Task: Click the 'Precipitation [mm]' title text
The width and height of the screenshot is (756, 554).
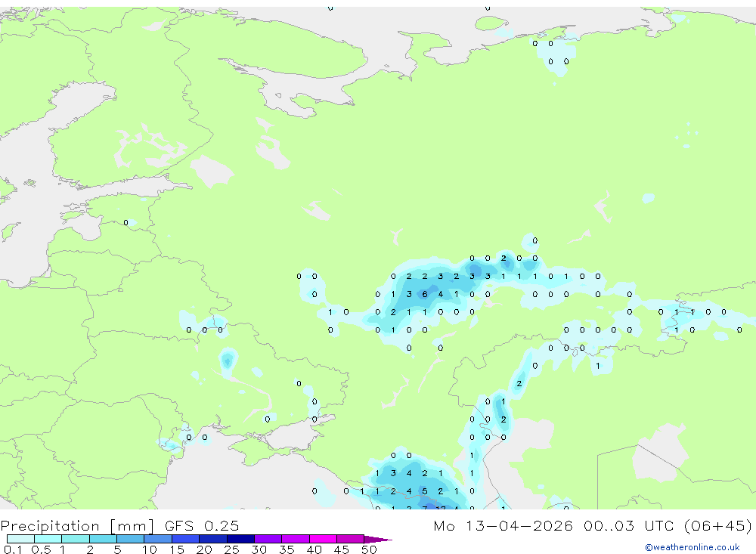Action: point(77,525)
